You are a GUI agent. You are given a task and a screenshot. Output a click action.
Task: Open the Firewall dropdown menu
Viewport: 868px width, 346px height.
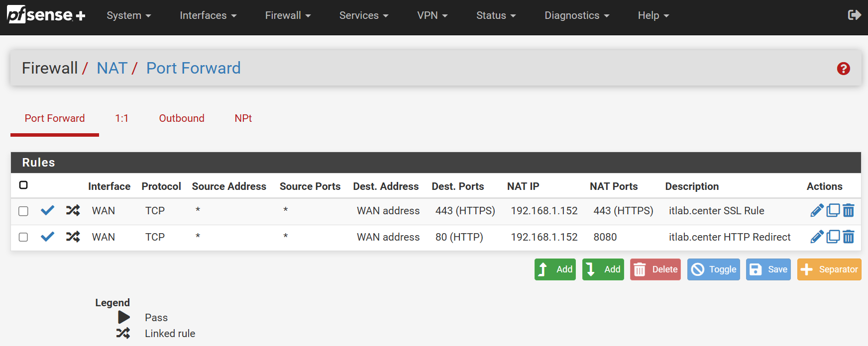pyautogui.click(x=288, y=15)
